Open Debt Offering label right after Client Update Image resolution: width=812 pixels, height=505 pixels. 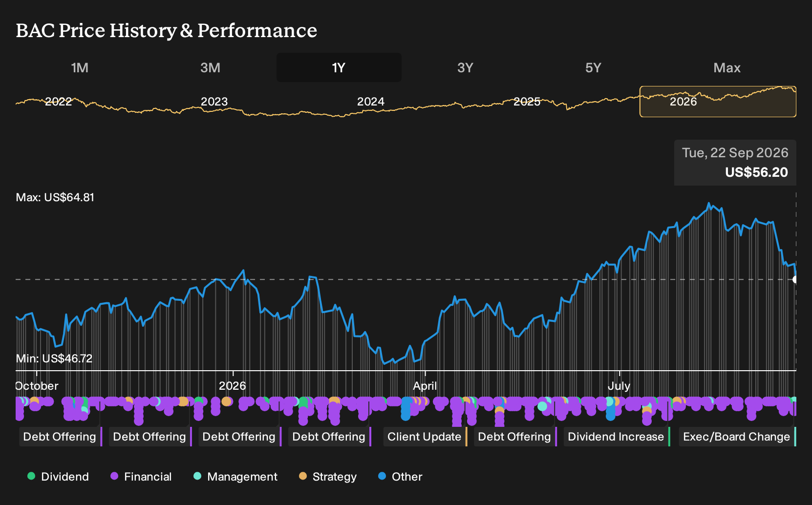pos(514,437)
